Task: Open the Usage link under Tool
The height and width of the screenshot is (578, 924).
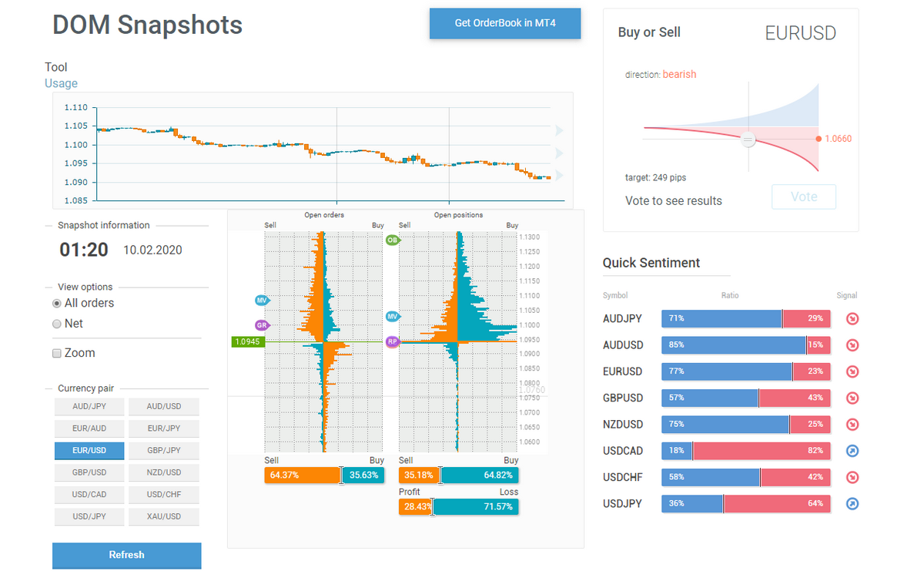Action: point(61,82)
